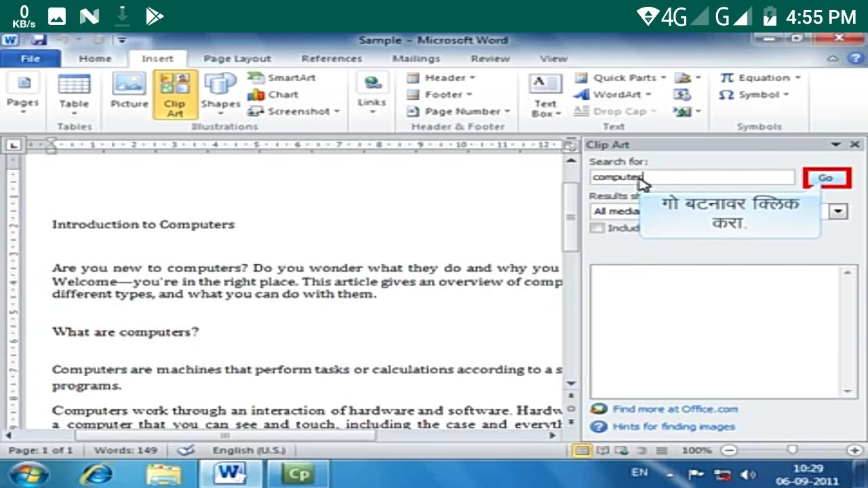Screen dimensions: 868x488
Task: Open the Clip Art pane options arrow
Action: pyautogui.click(x=835, y=144)
